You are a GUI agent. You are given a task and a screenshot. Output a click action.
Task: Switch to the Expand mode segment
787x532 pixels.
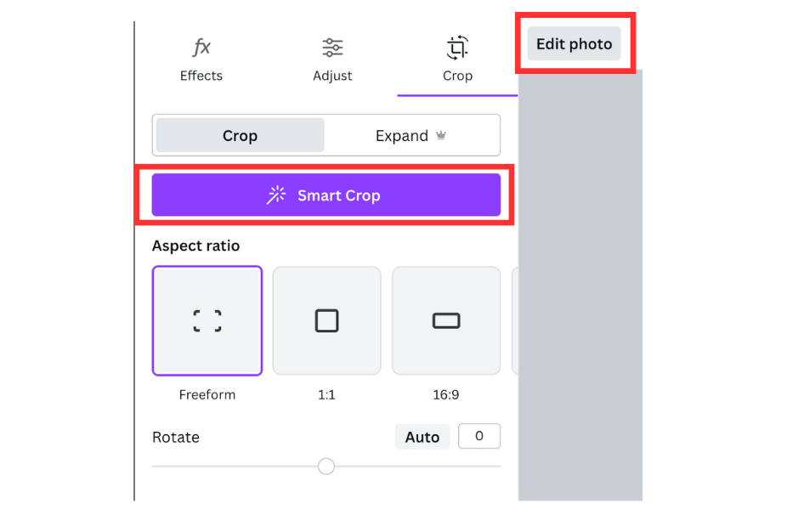point(402,136)
